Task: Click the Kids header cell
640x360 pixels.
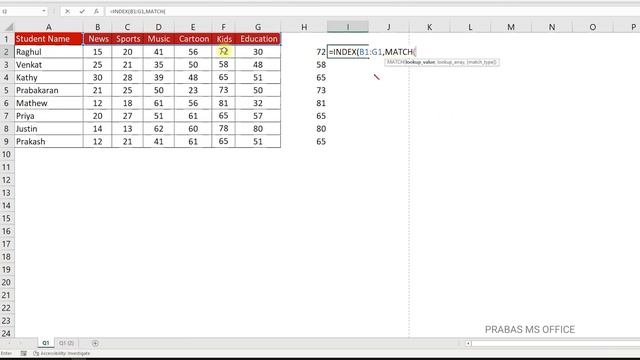Action: click(x=224, y=39)
